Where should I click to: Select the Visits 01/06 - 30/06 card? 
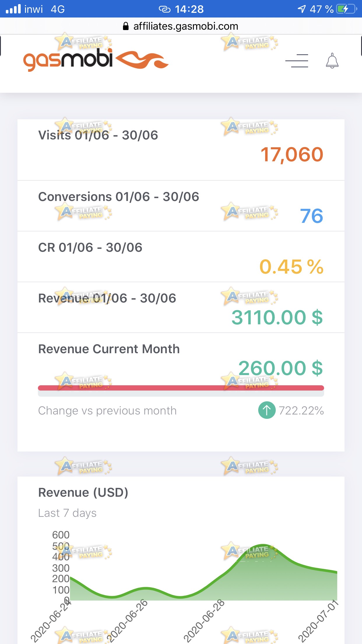[181, 150]
